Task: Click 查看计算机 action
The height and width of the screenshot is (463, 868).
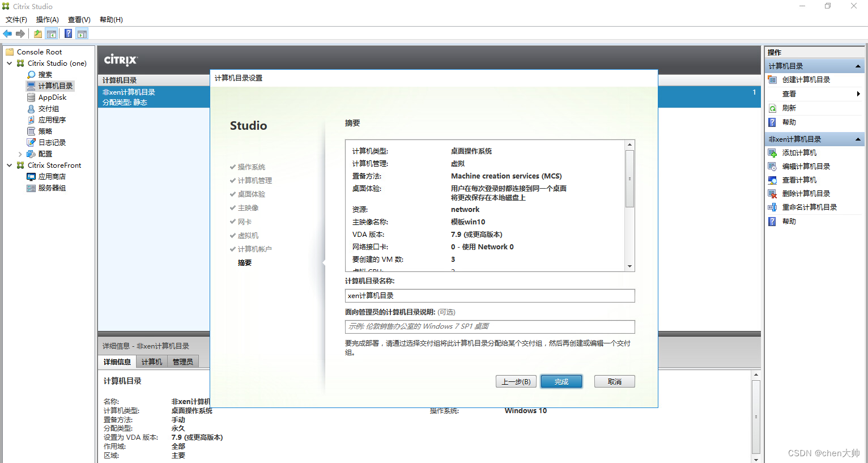Action: click(799, 180)
